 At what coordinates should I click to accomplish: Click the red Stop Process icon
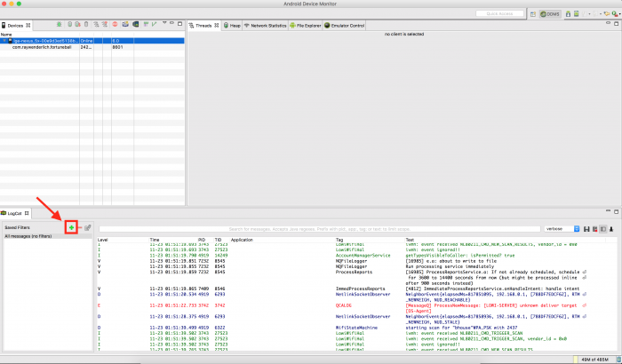click(x=115, y=25)
